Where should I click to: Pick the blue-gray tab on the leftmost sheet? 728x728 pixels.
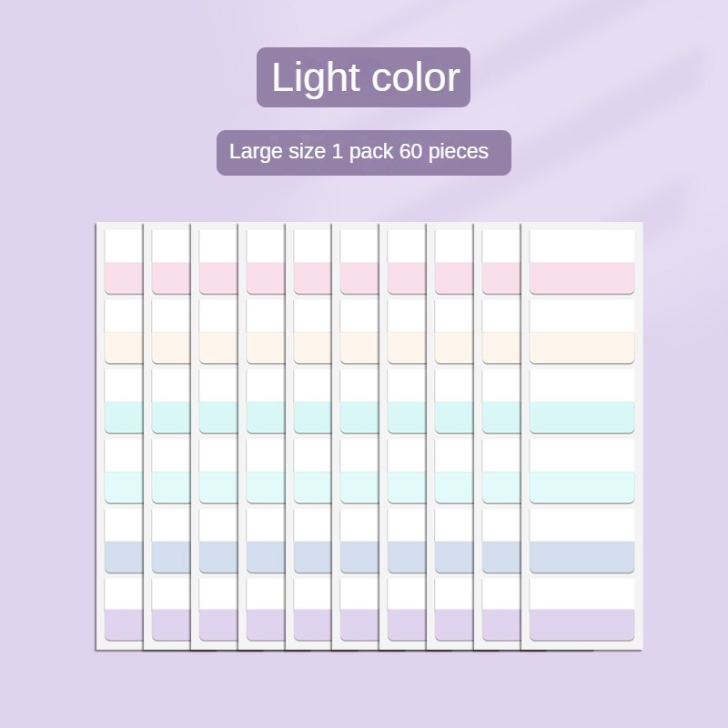(x=123, y=556)
